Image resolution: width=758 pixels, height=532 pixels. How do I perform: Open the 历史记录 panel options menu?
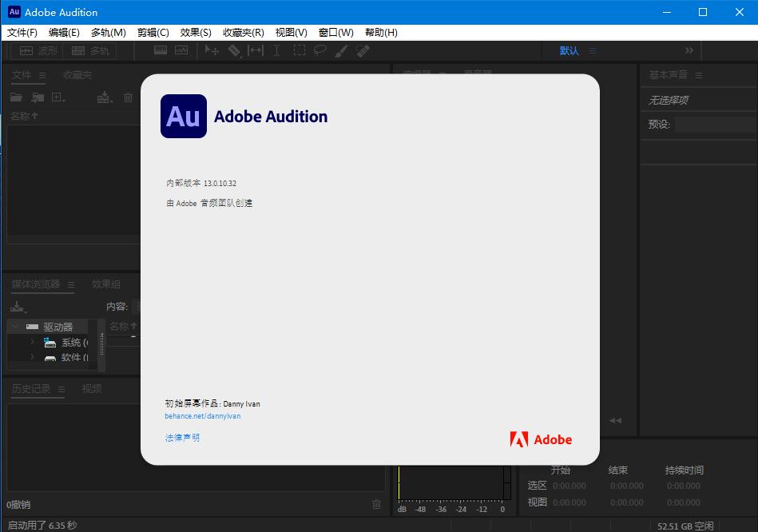tap(62, 389)
